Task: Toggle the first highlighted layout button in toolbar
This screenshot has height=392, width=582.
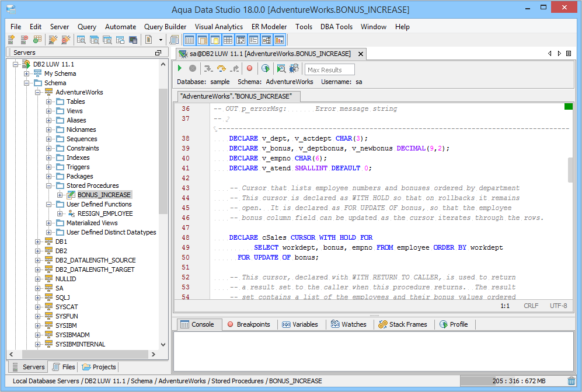Action: pos(189,40)
